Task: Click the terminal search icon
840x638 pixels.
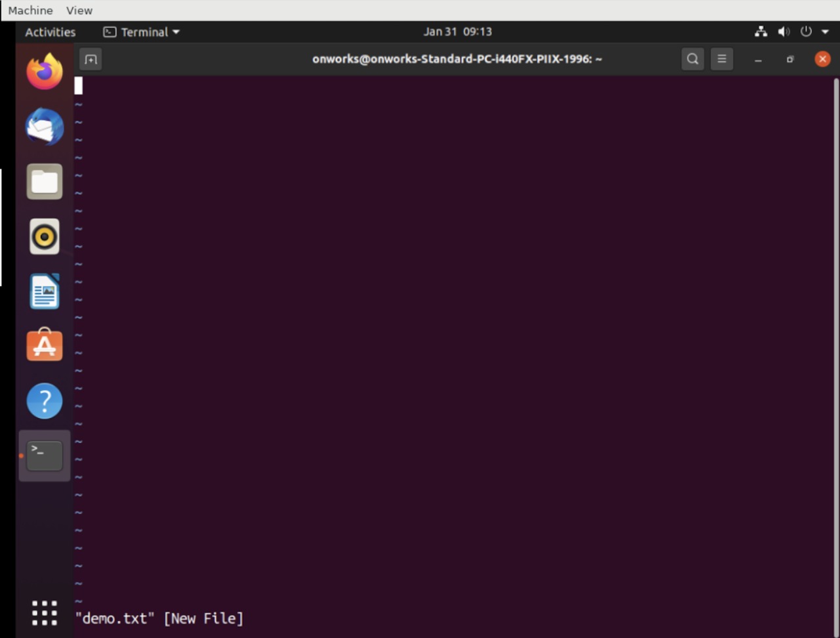Action: pyautogui.click(x=692, y=59)
